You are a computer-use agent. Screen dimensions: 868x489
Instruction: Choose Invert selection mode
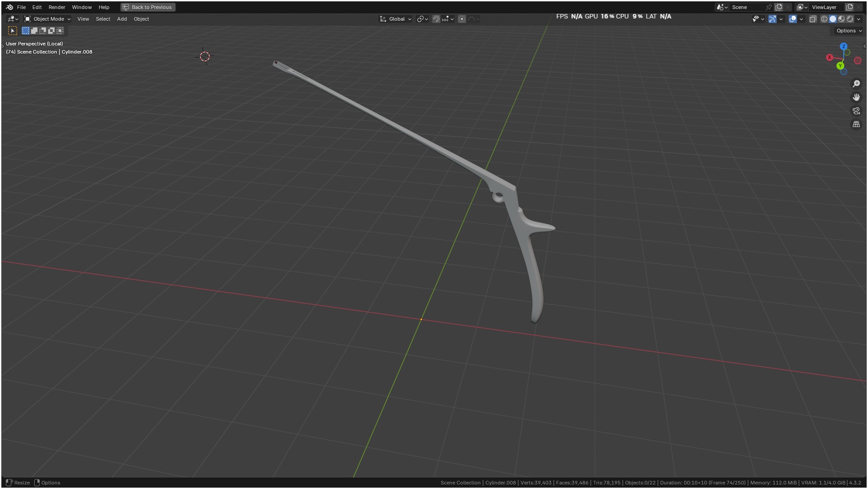51,31
